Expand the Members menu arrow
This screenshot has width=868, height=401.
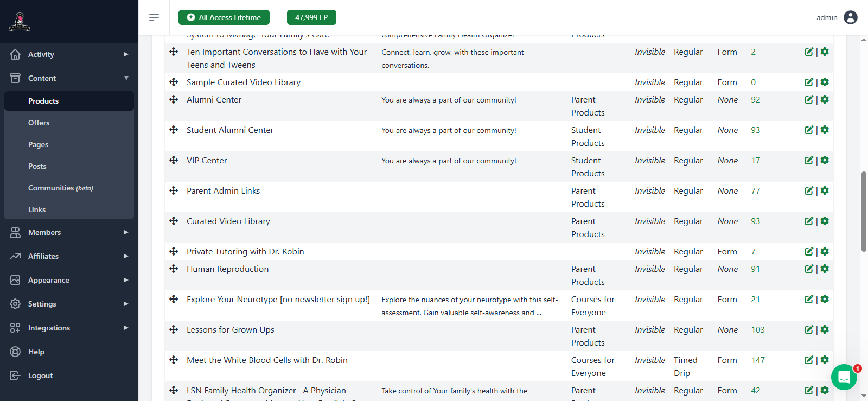[126, 232]
